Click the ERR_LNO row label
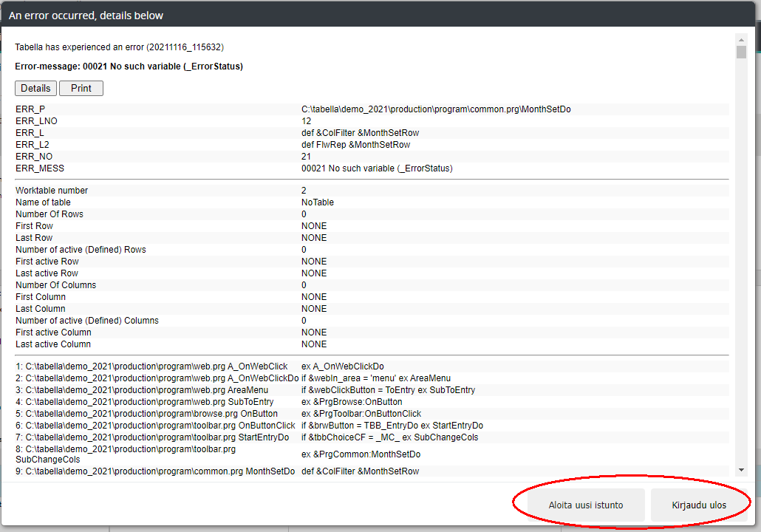 [x=36, y=121]
